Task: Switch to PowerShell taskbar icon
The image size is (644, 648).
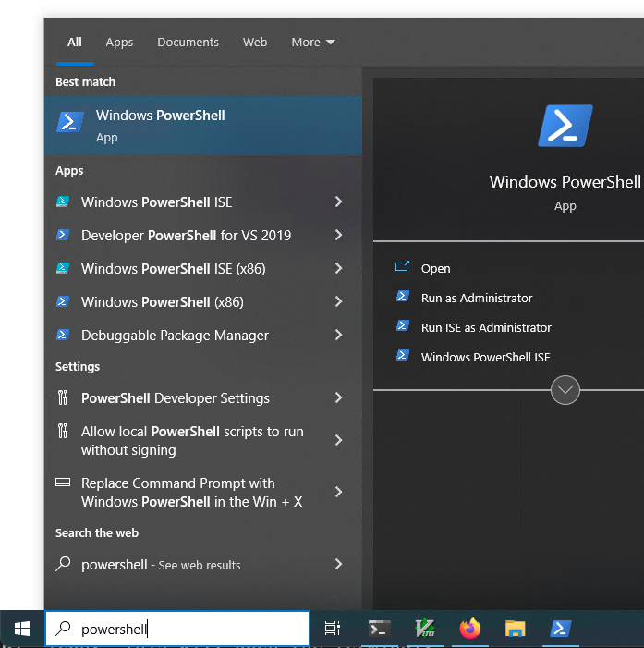Action: pos(561,629)
